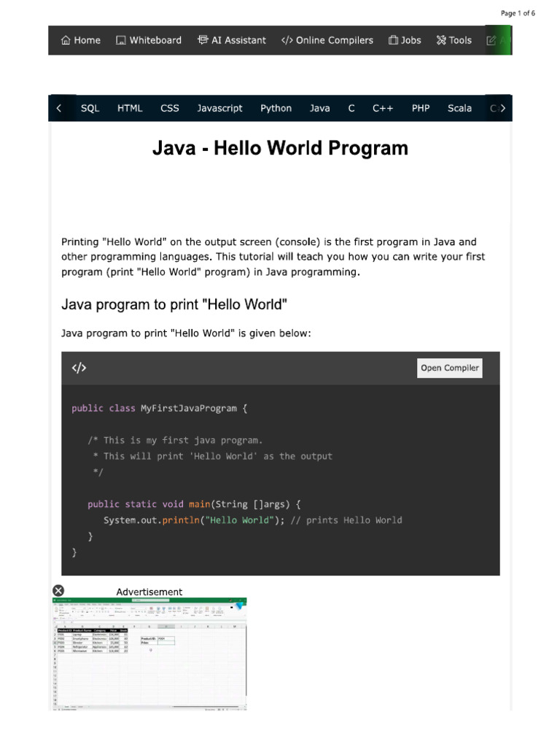Choose the PHP tab

pos(421,108)
